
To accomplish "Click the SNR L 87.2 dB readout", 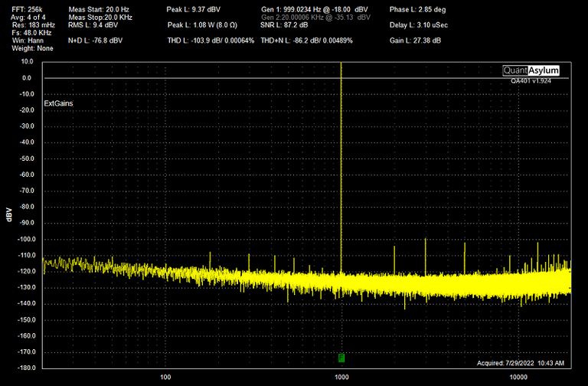I will tap(284, 25).
